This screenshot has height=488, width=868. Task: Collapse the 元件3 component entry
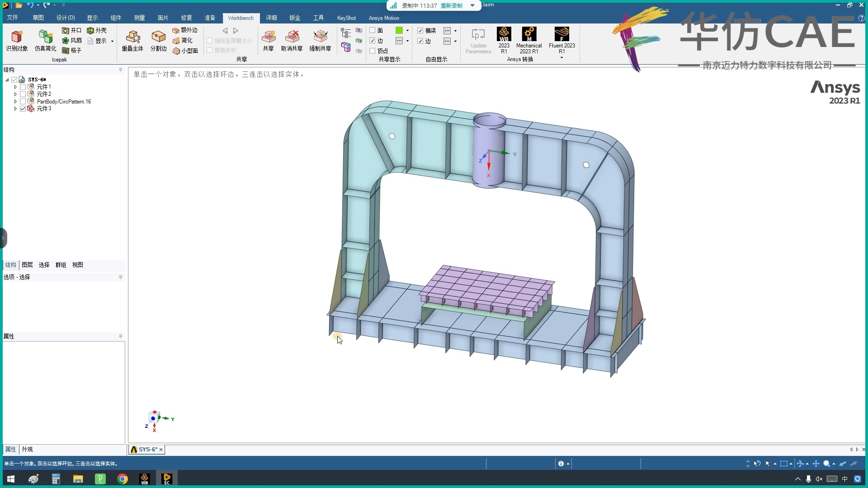coord(15,108)
